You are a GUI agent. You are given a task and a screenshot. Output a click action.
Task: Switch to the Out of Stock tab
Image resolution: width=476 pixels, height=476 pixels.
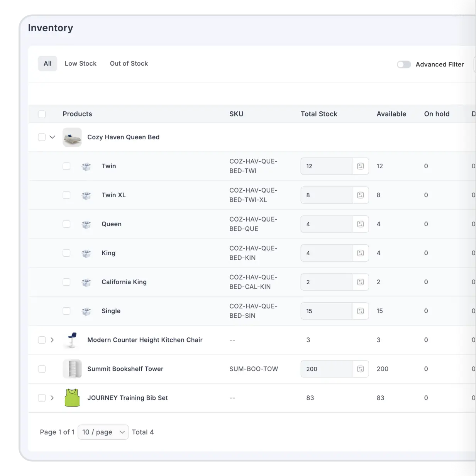129,64
